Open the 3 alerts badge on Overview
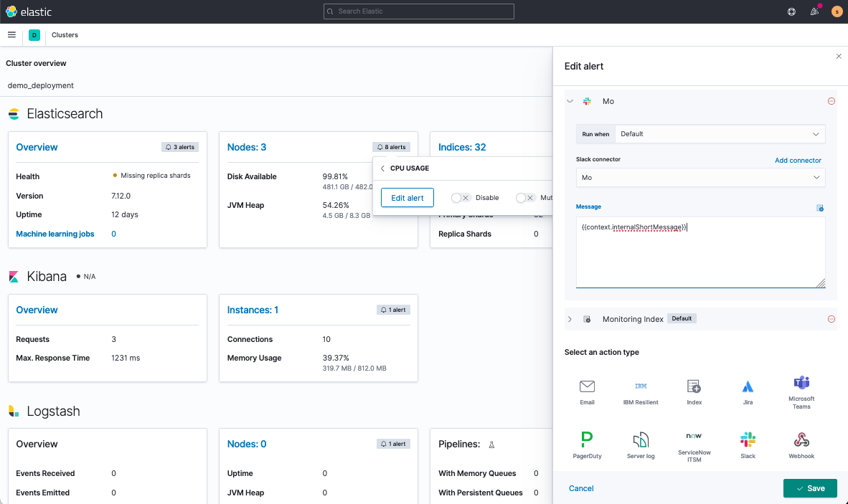 180,147
